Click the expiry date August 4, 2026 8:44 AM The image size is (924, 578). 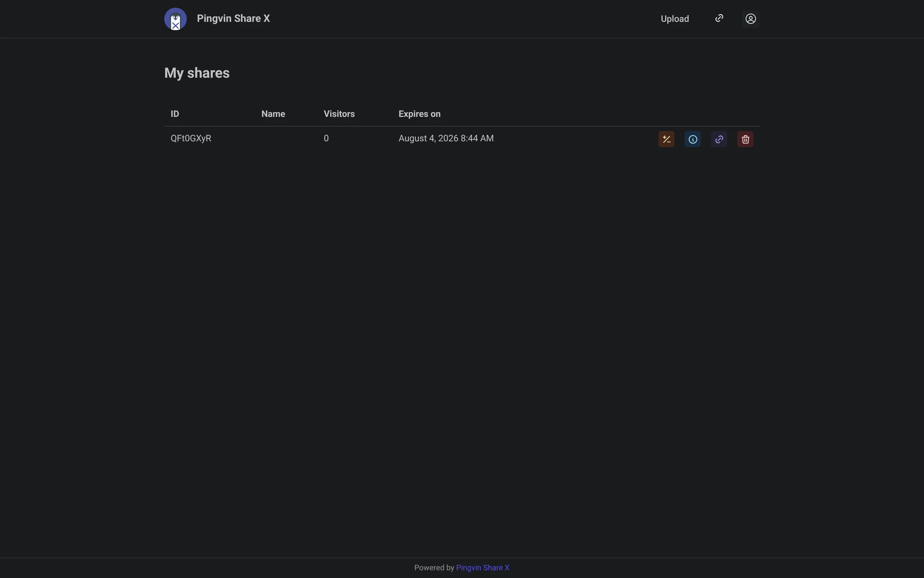[x=446, y=138]
